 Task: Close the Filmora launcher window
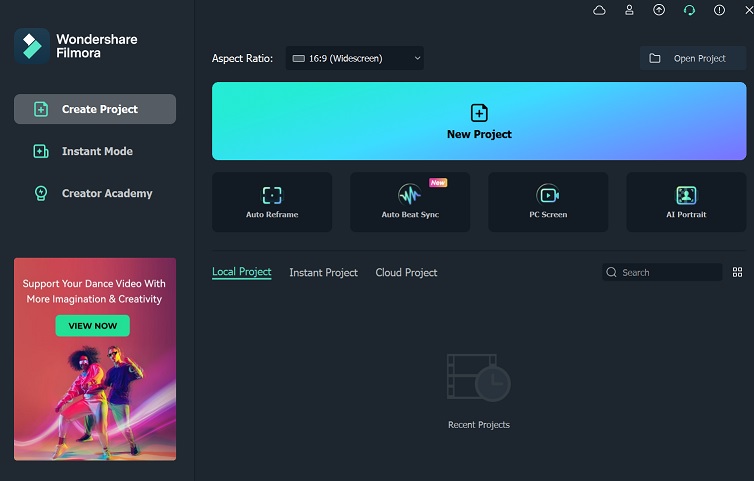749,10
